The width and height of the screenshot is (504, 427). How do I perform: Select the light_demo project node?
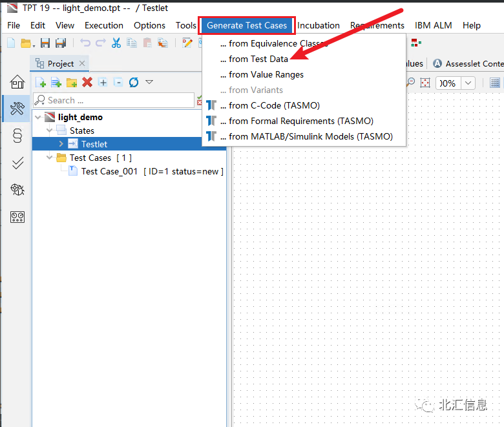80,118
